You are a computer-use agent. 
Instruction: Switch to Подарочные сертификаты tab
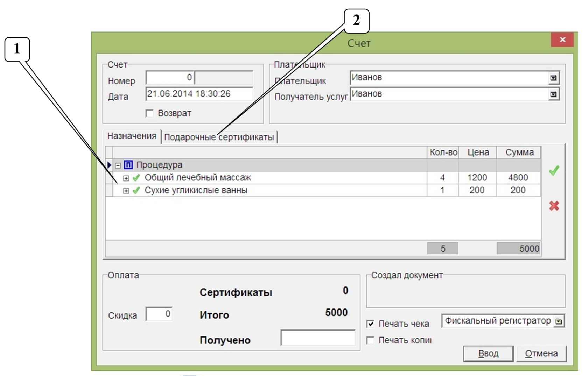coord(219,137)
